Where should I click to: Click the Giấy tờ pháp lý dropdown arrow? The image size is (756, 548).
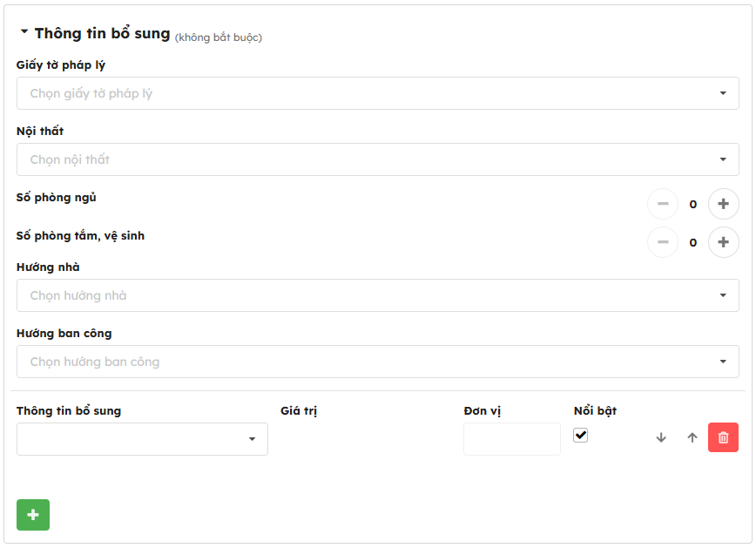point(723,93)
